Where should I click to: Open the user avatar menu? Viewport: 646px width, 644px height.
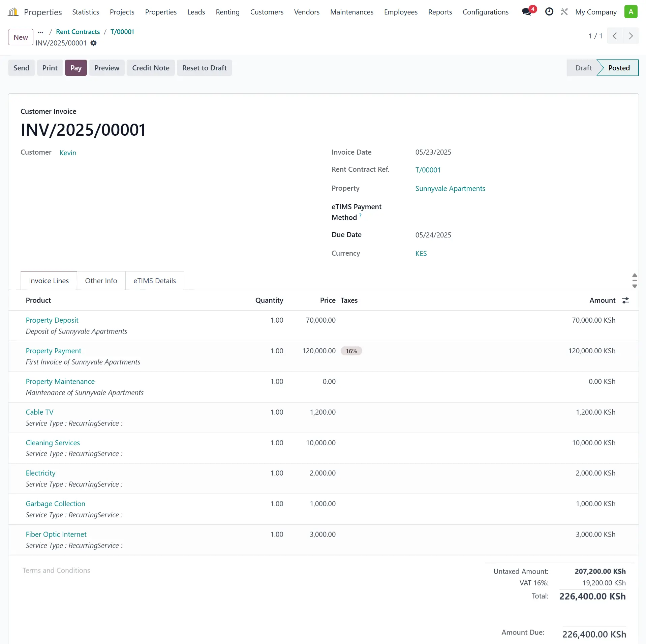coord(630,12)
